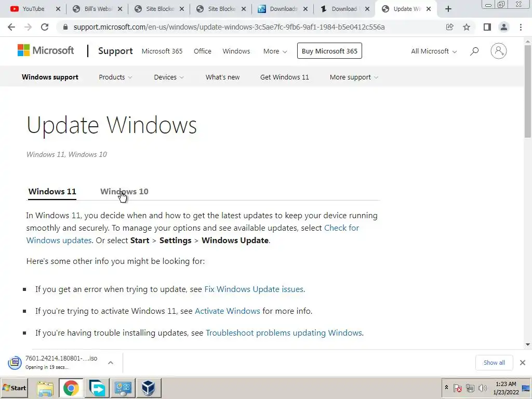Click the browser forward arrow
532x399 pixels.
[x=28, y=27]
